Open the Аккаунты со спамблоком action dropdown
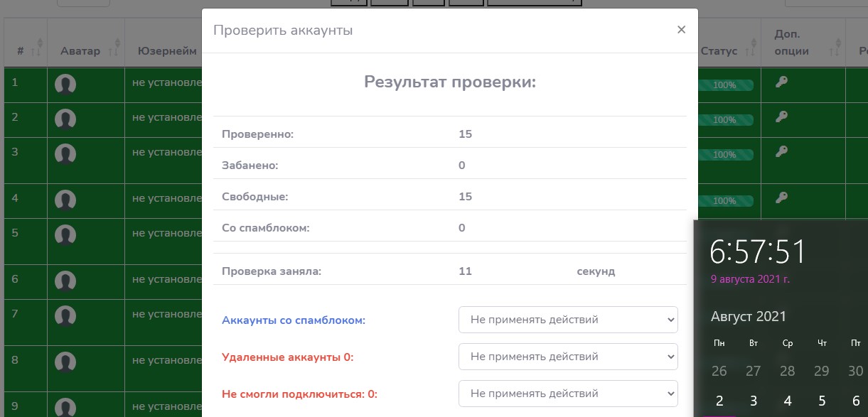The image size is (868, 417). tap(568, 320)
